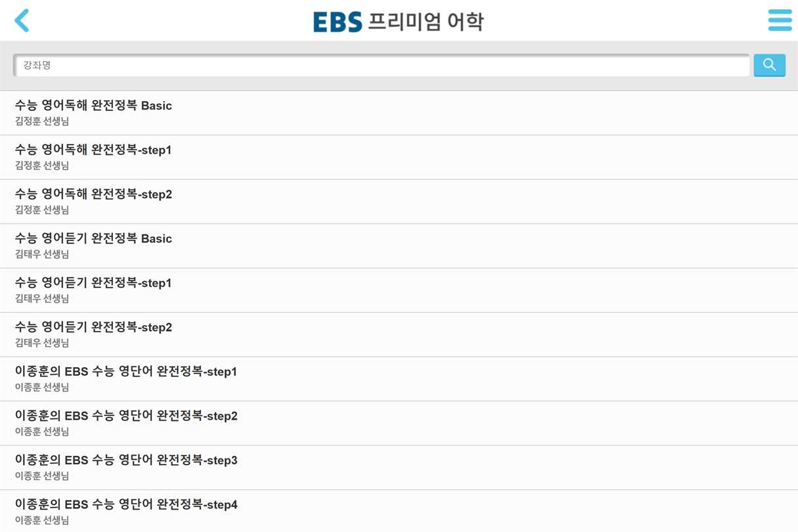Open the hamburger menu icon

(780, 20)
